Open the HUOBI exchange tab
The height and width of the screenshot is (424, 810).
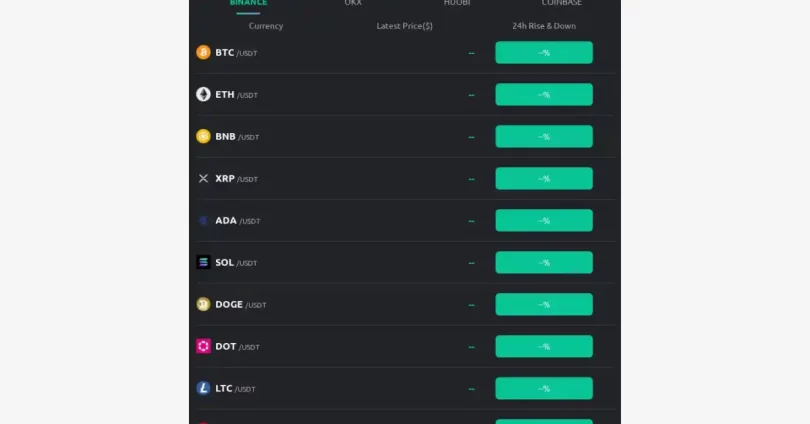tap(457, 3)
